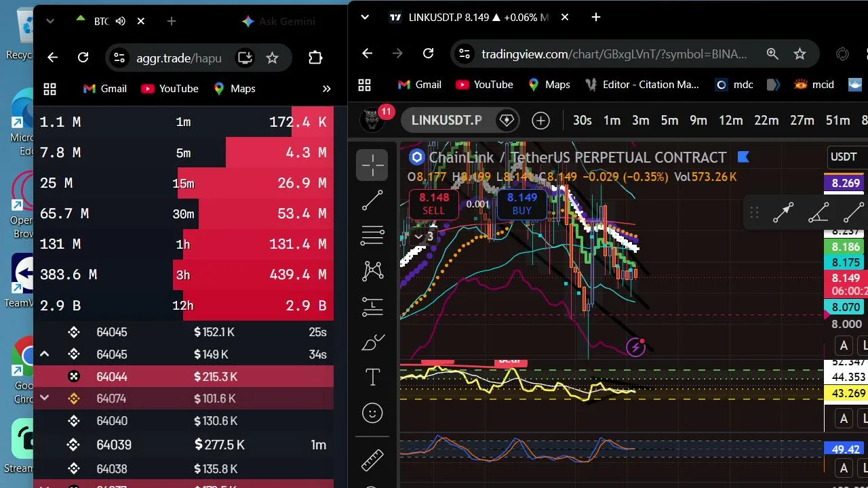Open the mcid bookmark
The height and width of the screenshot is (488, 868).
814,85
